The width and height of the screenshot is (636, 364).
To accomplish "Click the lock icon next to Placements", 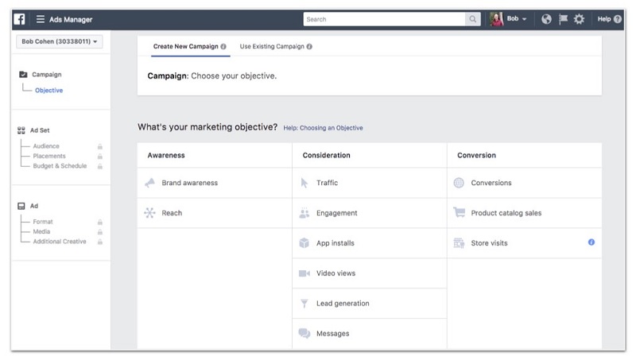I will tap(100, 157).
